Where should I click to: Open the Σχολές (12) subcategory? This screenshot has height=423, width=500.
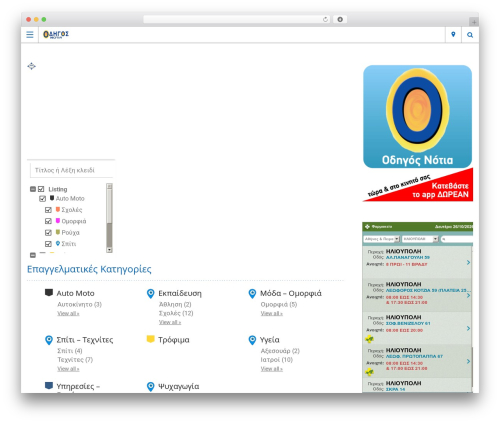[176, 313]
